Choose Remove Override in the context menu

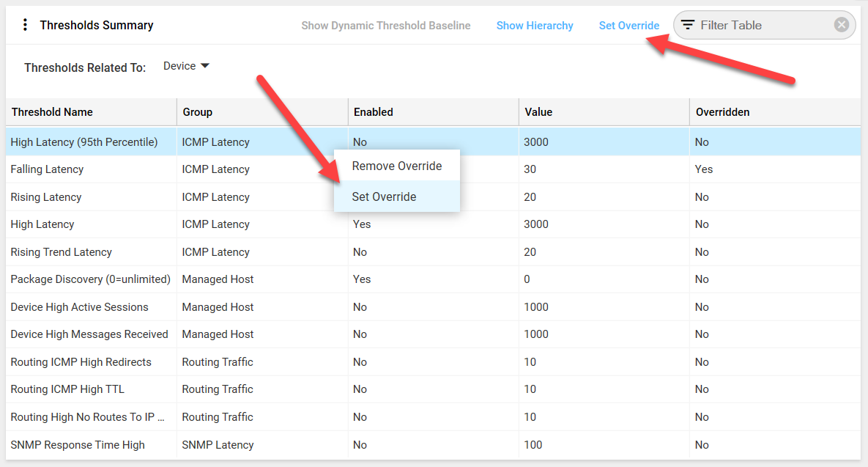tap(396, 166)
